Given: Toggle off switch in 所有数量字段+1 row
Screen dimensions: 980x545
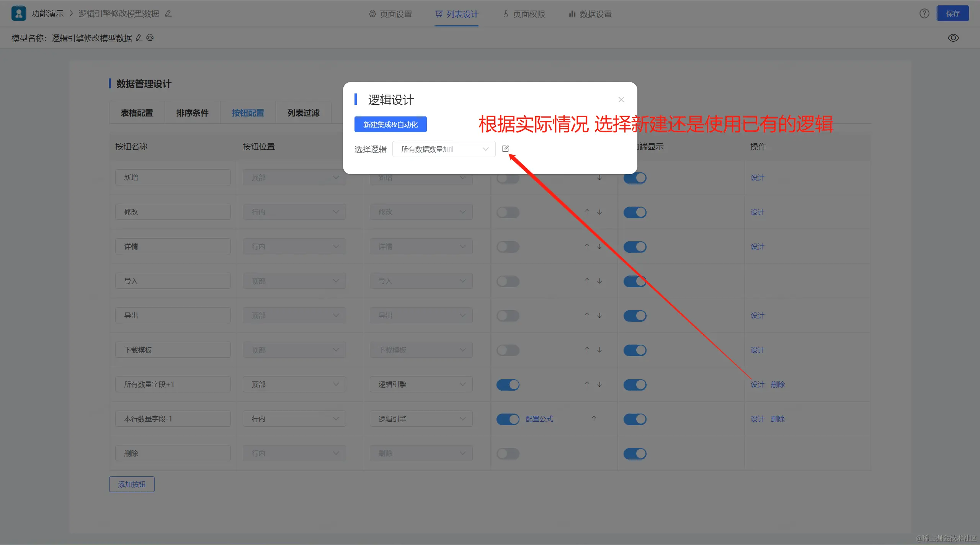Looking at the screenshot, I should 508,385.
